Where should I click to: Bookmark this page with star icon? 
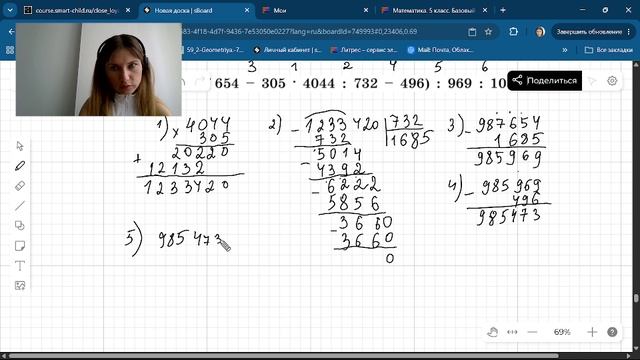[x=488, y=32]
